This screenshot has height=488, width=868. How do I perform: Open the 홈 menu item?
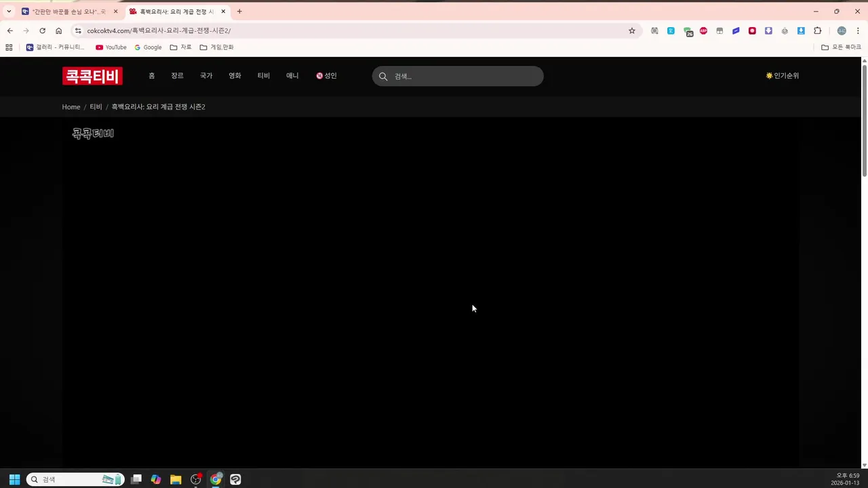click(x=152, y=76)
